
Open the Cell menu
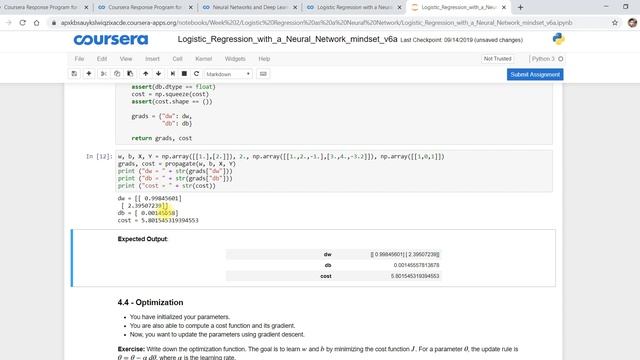pos(177,59)
